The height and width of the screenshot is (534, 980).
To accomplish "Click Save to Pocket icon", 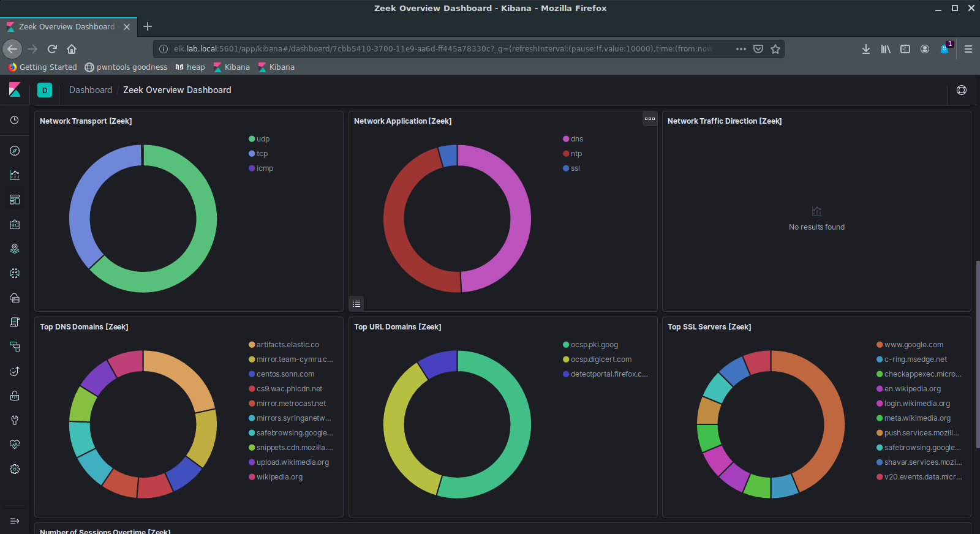I will (758, 49).
